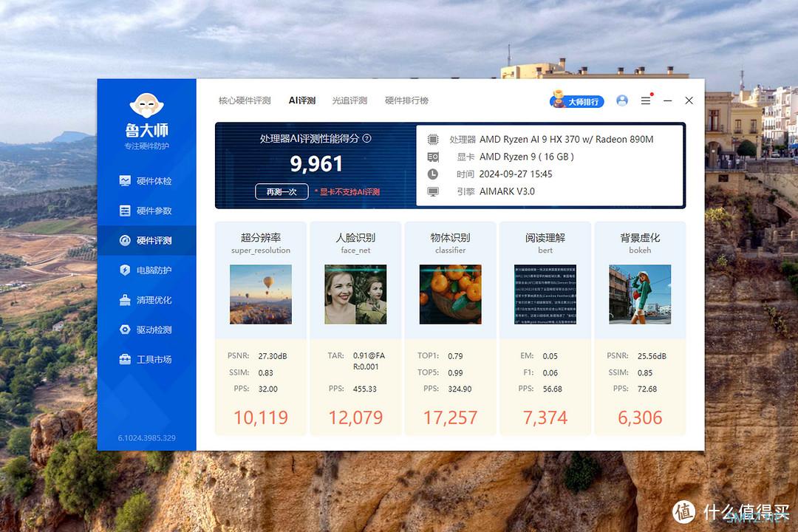Open 硬件体检 in the sidebar

tap(146, 181)
